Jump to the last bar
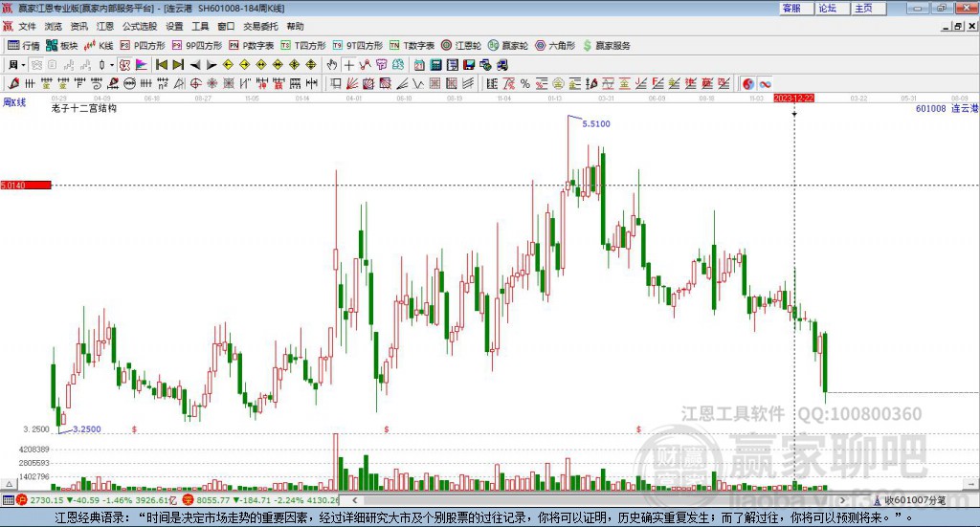 178,65
